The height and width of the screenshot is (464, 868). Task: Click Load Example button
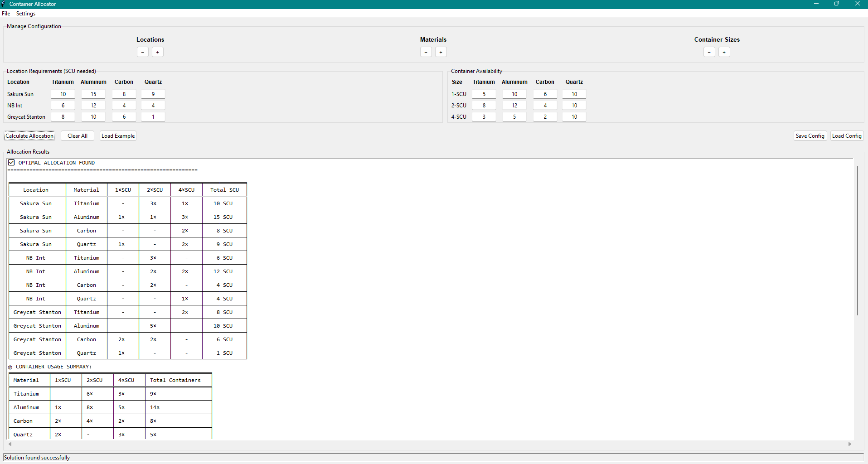pyautogui.click(x=118, y=136)
